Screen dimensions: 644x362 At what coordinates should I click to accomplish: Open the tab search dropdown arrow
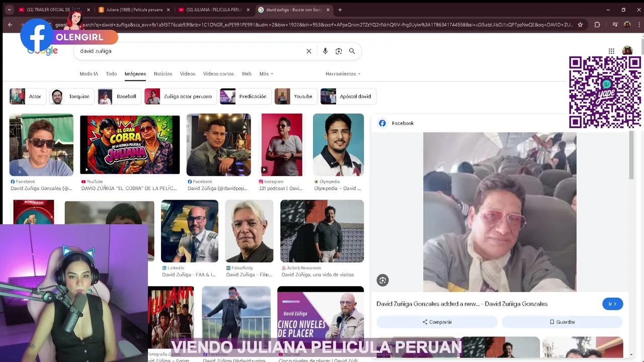point(9,10)
